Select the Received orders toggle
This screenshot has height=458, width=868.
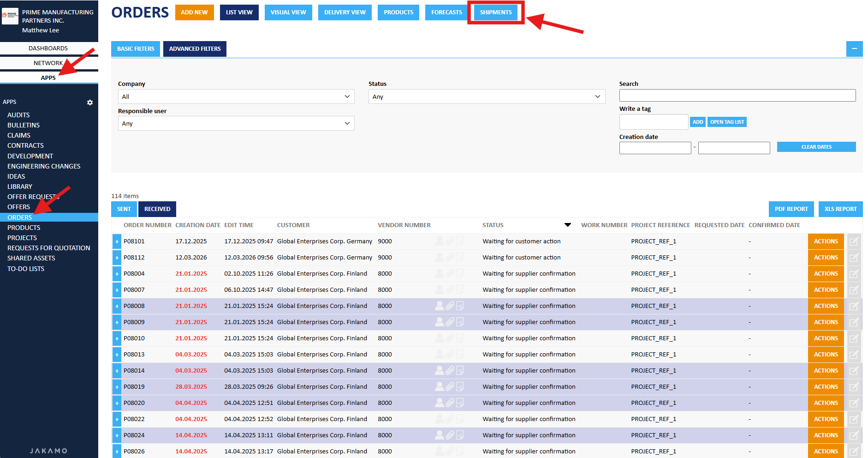coord(157,209)
